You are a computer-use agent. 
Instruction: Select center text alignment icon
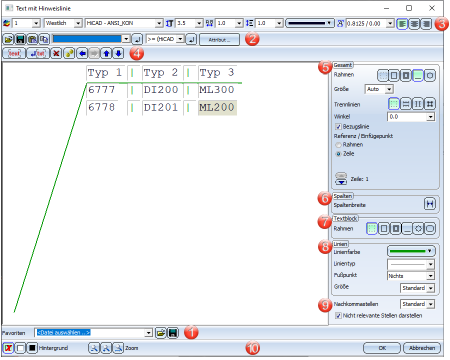tap(414, 24)
